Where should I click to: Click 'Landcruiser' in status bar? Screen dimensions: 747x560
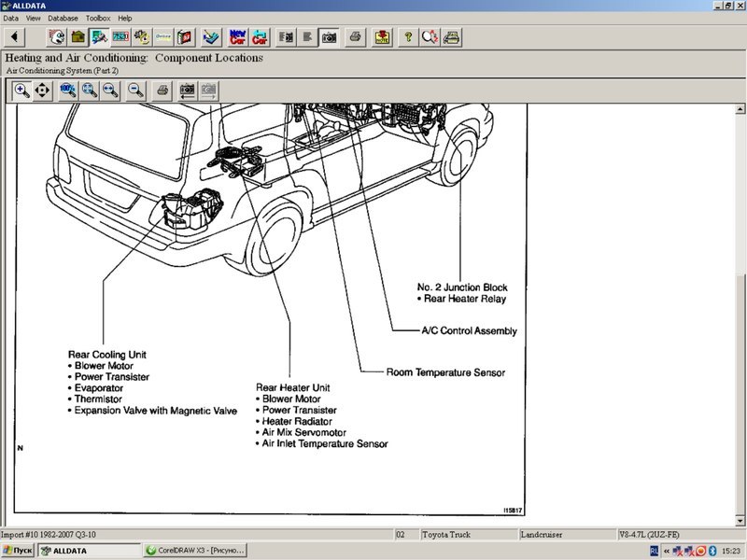[542, 535]
